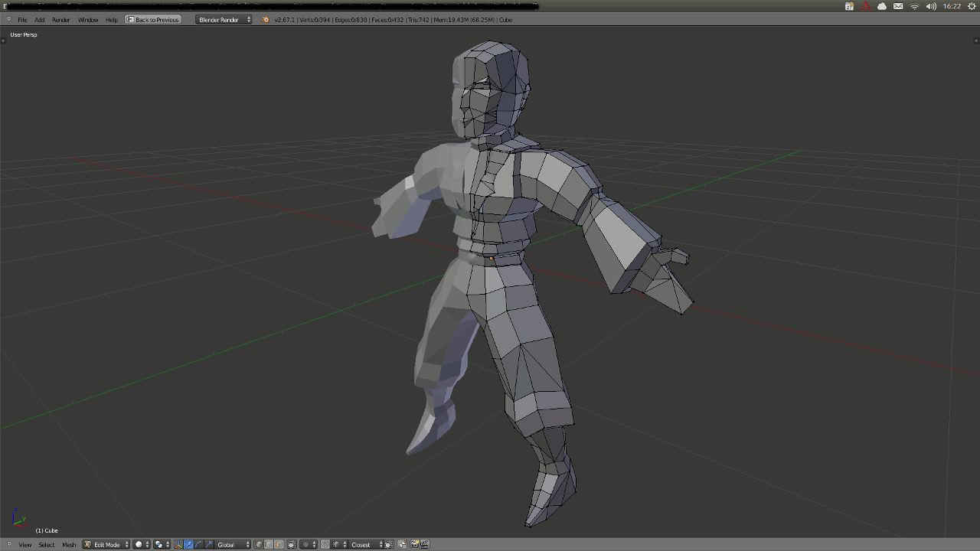This screenshot has height=551, width=980.
Task: Open the system volume indicator
Action: (931, 6)
